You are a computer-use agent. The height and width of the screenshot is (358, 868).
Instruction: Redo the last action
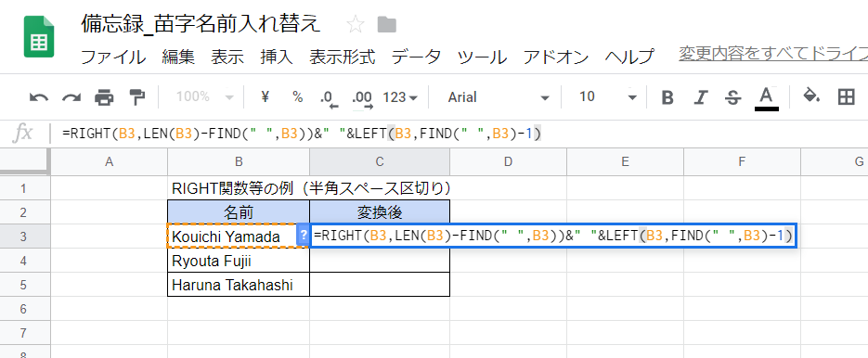71,97
